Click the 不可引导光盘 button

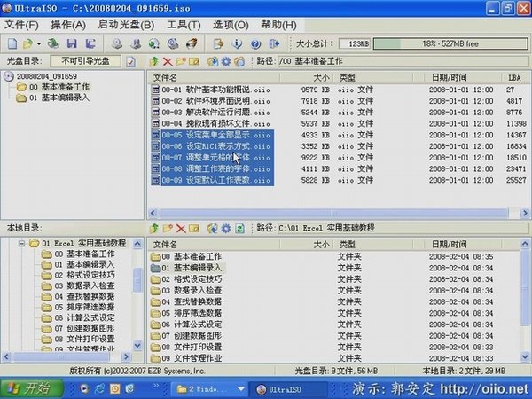85,61
